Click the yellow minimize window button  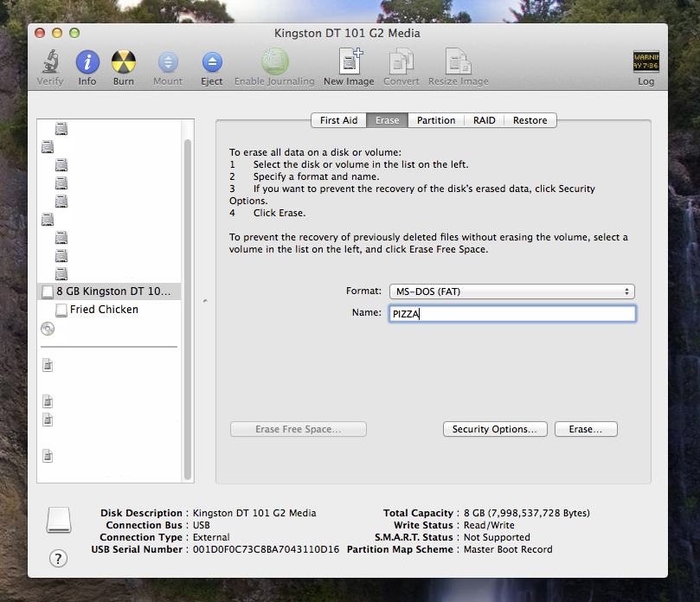[57, 33]
